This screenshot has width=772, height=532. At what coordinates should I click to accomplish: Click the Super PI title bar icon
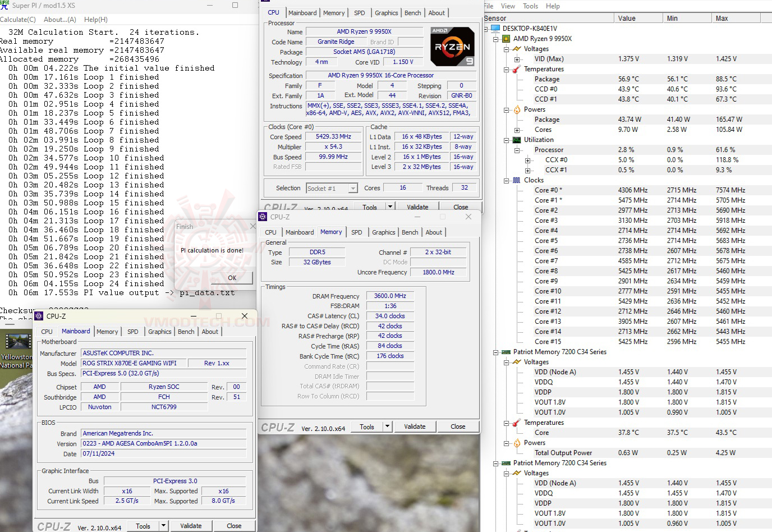(x=4, y=5)
